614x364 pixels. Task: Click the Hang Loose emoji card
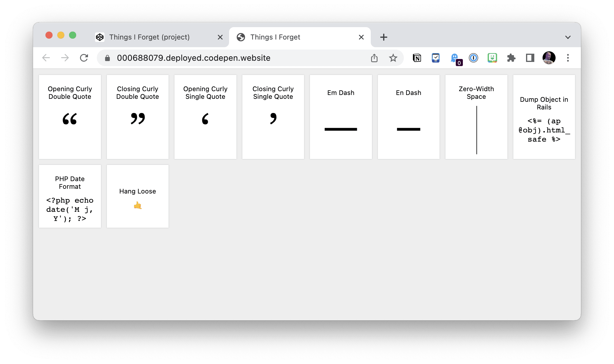[138, 196]
